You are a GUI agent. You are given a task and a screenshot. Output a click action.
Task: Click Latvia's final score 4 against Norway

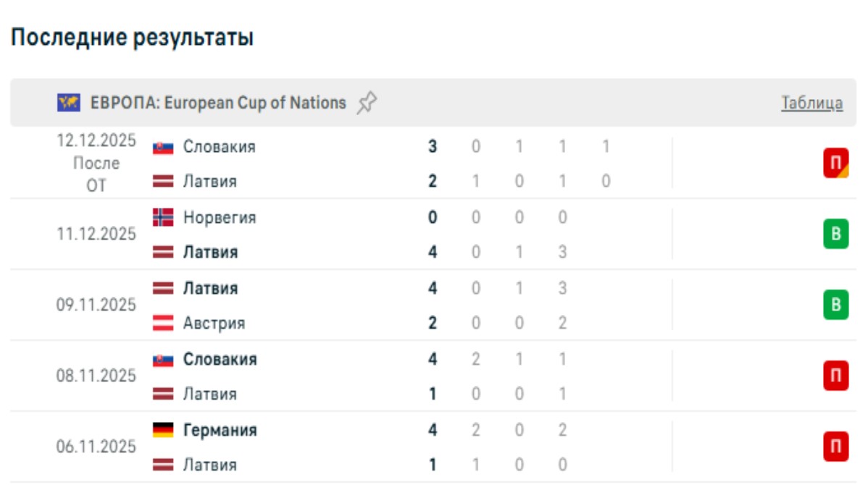tap(433, 253)
